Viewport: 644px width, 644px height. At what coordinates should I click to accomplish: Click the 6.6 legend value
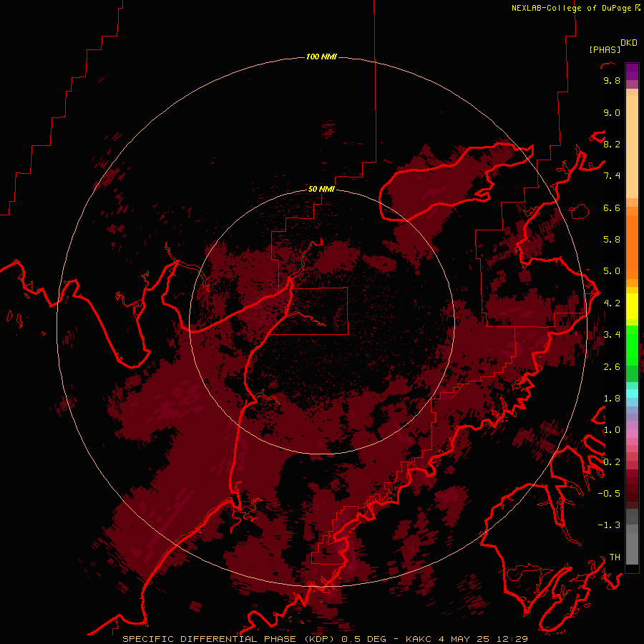(612, 208)
